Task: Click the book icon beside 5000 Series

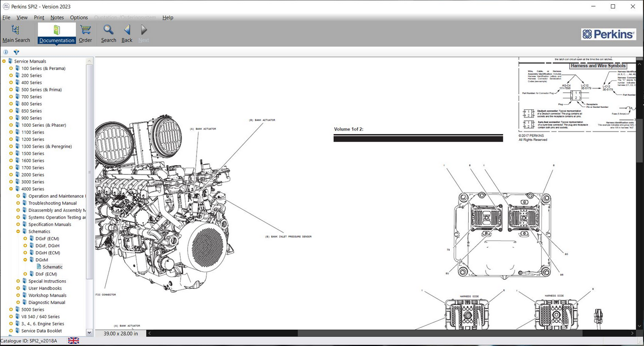Action: tap(17, 310)
